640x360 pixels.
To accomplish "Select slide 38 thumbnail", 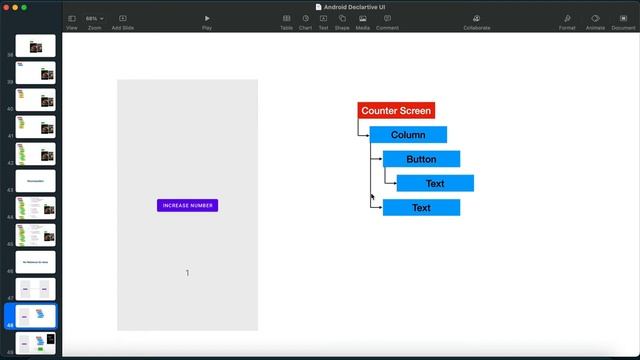I will point(36,46).
